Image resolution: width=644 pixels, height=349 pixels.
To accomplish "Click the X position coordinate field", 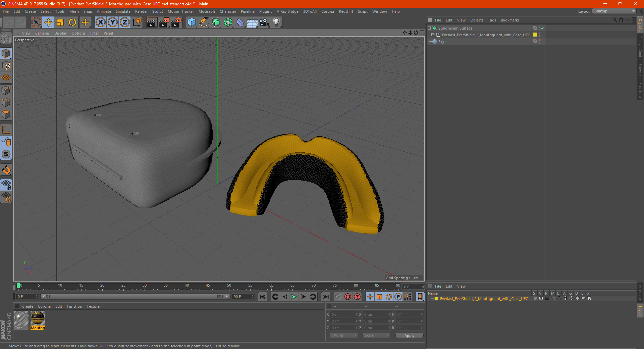I will click(344, 314).
